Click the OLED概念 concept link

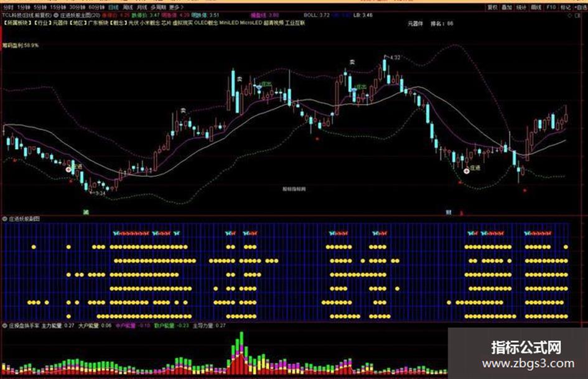[x=206, y=23]
